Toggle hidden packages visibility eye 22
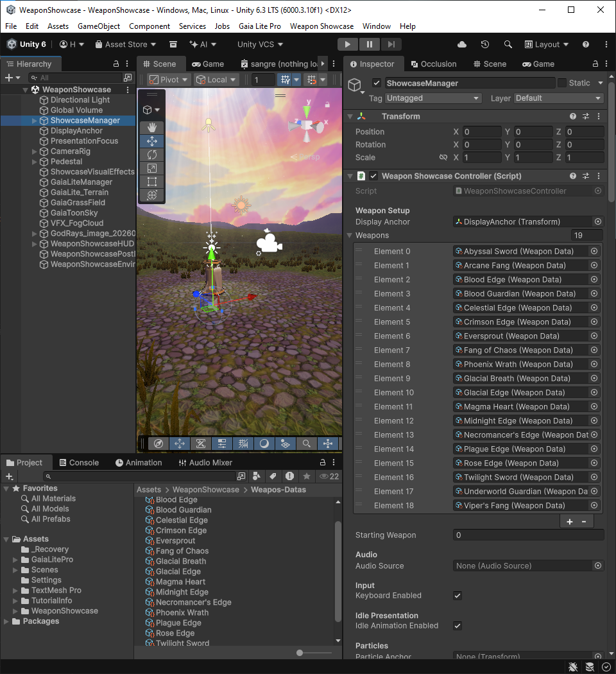 click(x=329, y=476)
